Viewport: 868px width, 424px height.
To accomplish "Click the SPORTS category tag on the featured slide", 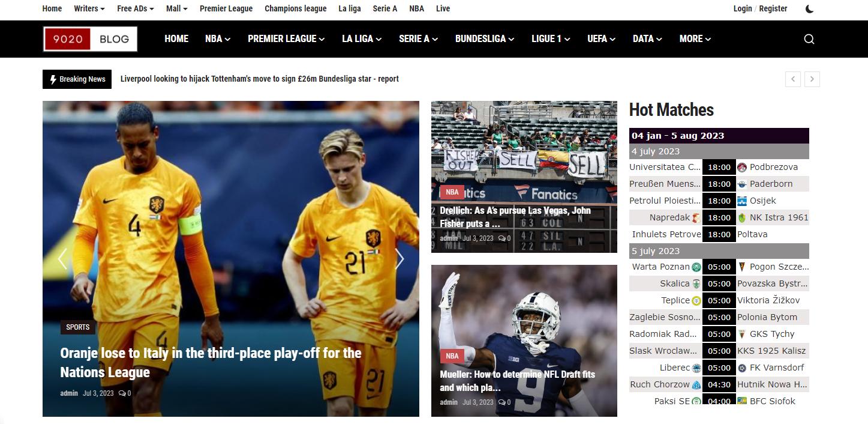I will coord(78,327).
